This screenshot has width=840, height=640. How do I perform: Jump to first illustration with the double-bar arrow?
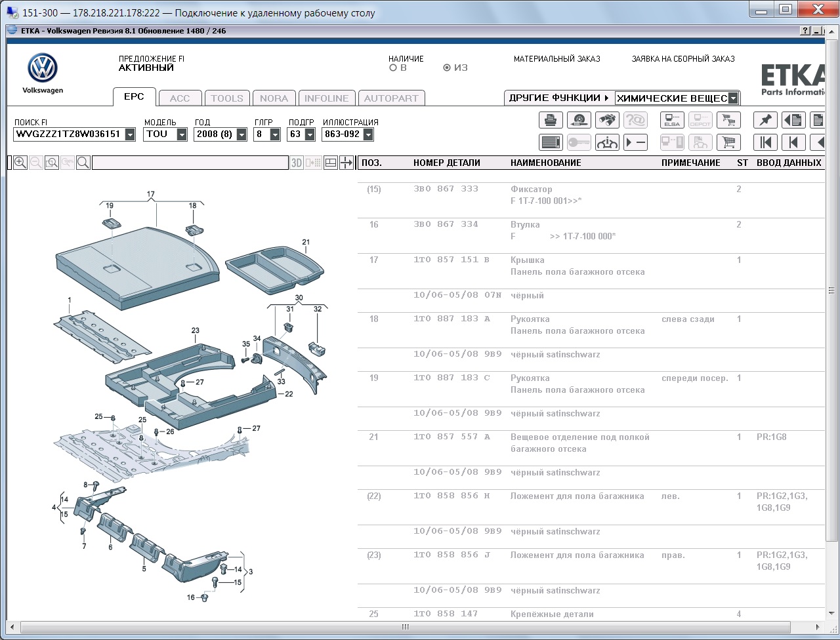tap(765, 142)
